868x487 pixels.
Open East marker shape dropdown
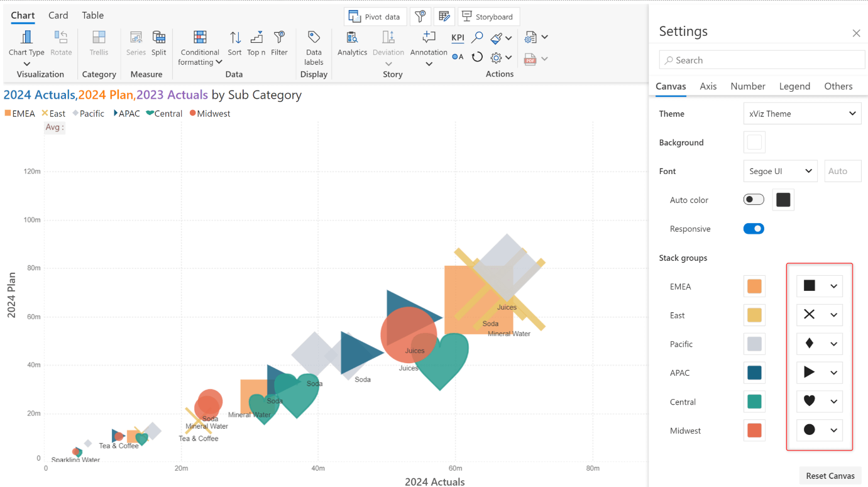click(x=820, y=315)
